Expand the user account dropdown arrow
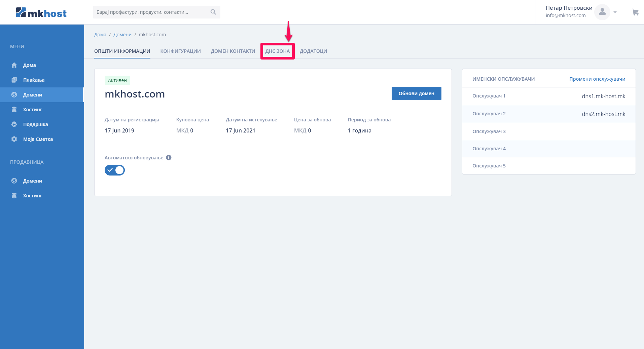644x349 pixels. click(615, 12)
